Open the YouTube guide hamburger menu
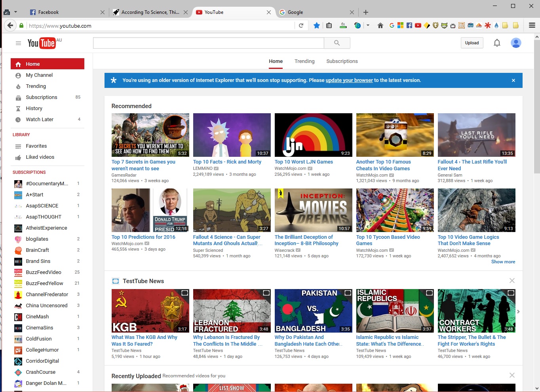 pos(18,43)
